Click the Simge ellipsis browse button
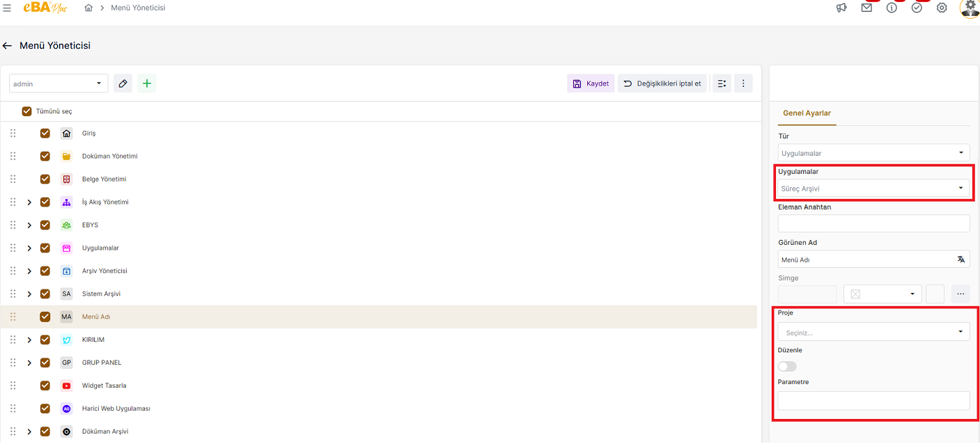This screenshot has width=980, height=444. (960, 294)
